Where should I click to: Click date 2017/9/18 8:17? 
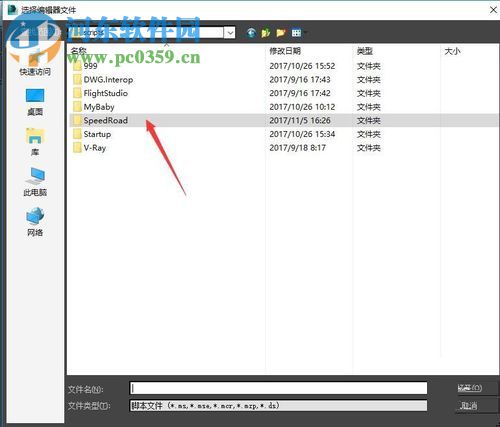pyautogui.click(x=297, y=148)
